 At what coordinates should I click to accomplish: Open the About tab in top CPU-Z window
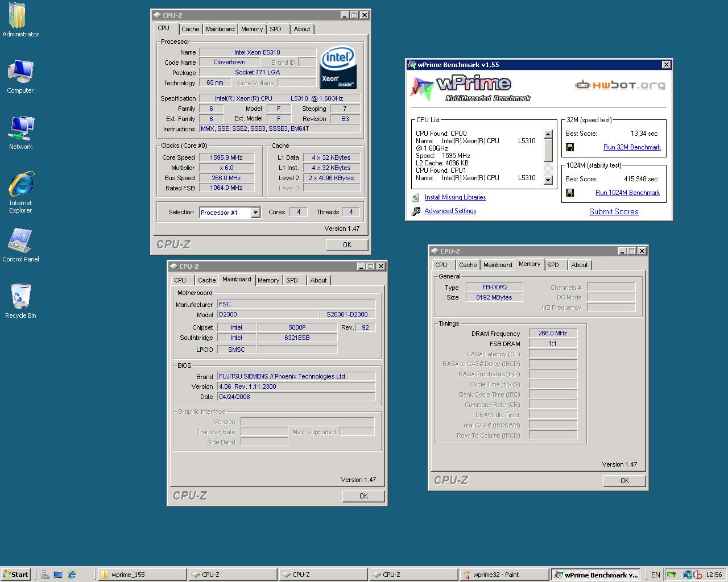[x=302, y=29]
